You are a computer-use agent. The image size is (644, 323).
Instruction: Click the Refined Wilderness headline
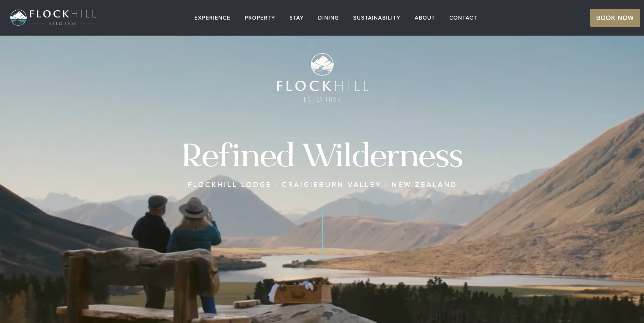[x=322, y=155]
